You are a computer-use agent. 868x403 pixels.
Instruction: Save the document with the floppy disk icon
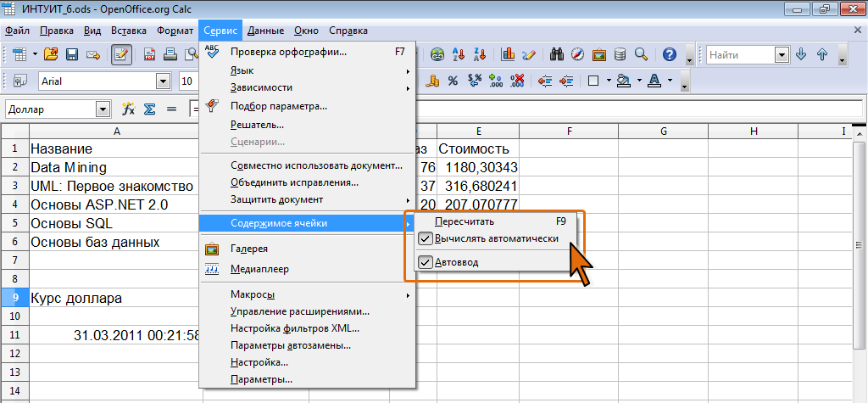point(72,54)
